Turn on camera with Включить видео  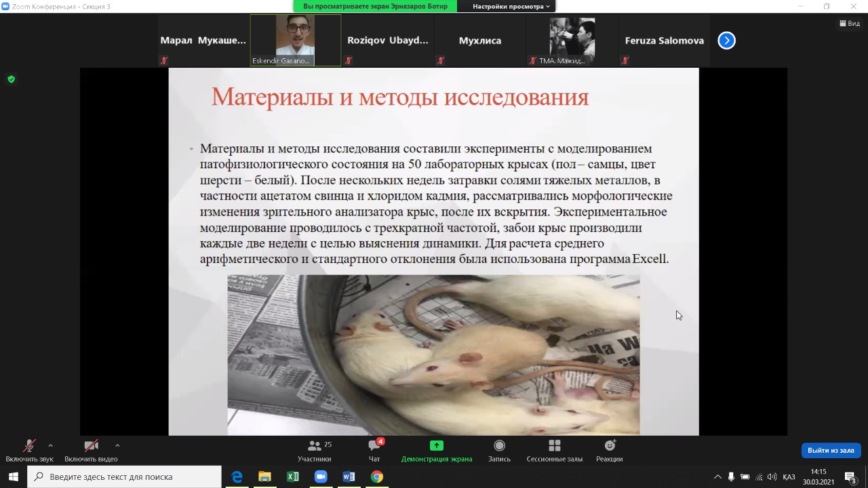91,451
